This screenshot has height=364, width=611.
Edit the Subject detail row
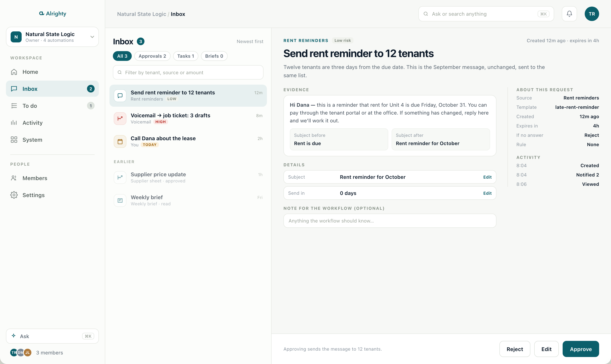coord(487,177)
